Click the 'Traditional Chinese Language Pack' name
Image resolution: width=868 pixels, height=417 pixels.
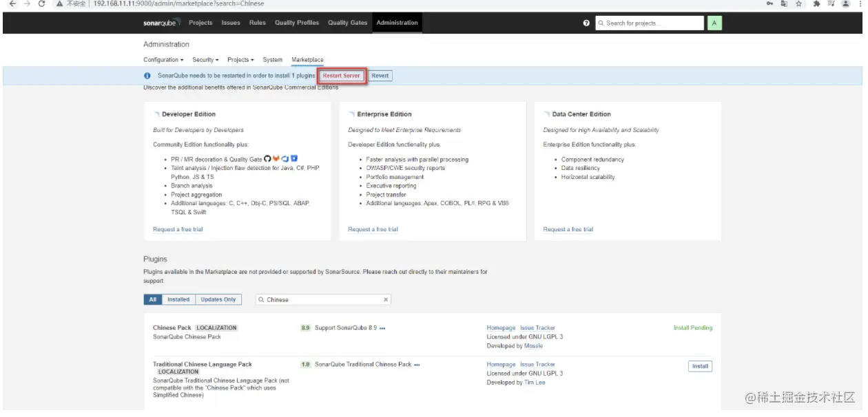[203, 365]
